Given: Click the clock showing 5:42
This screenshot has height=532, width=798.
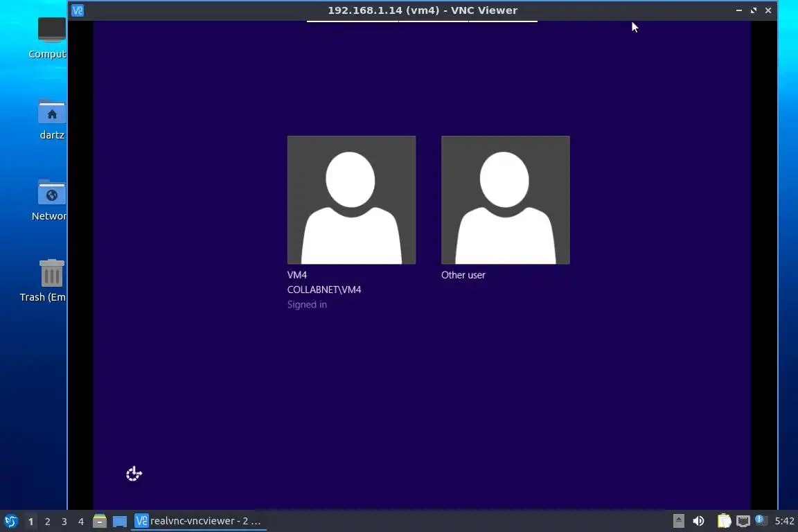Looking at the screenshot, I should 784,521.
